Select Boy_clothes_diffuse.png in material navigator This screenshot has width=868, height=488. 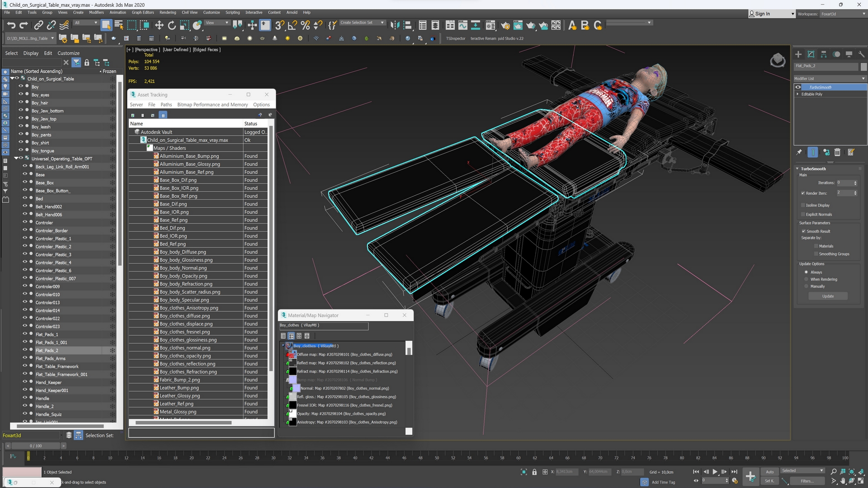[x=345, y=354]
